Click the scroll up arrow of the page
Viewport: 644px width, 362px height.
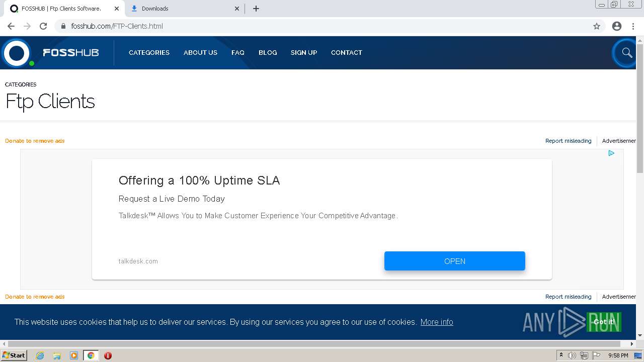tap(640, 40)
